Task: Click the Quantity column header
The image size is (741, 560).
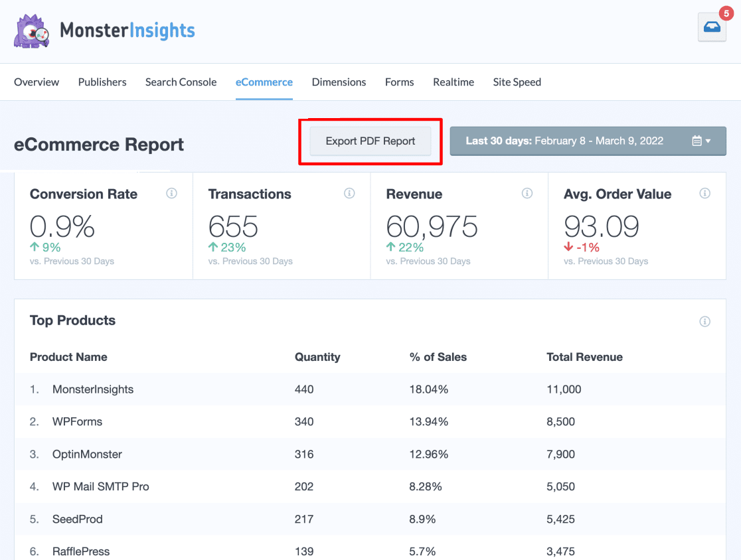Action: (x=317, y=357)
